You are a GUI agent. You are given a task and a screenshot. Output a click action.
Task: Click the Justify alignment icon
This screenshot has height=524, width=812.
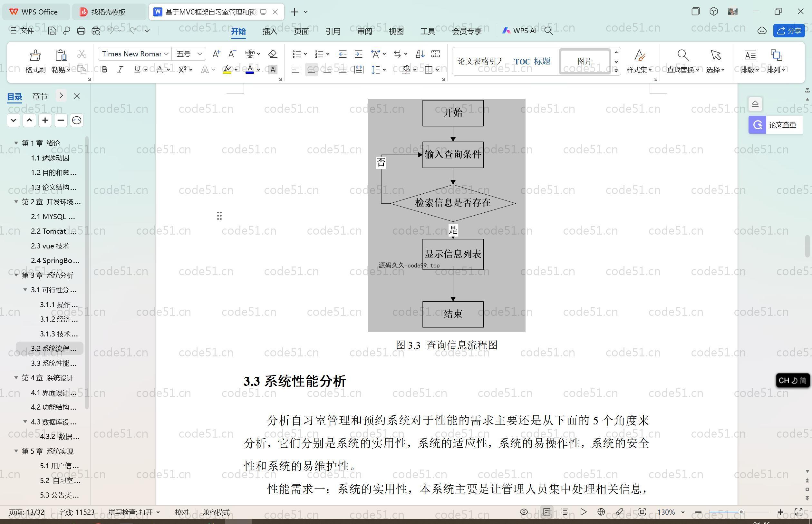click(x=343, y=70)
